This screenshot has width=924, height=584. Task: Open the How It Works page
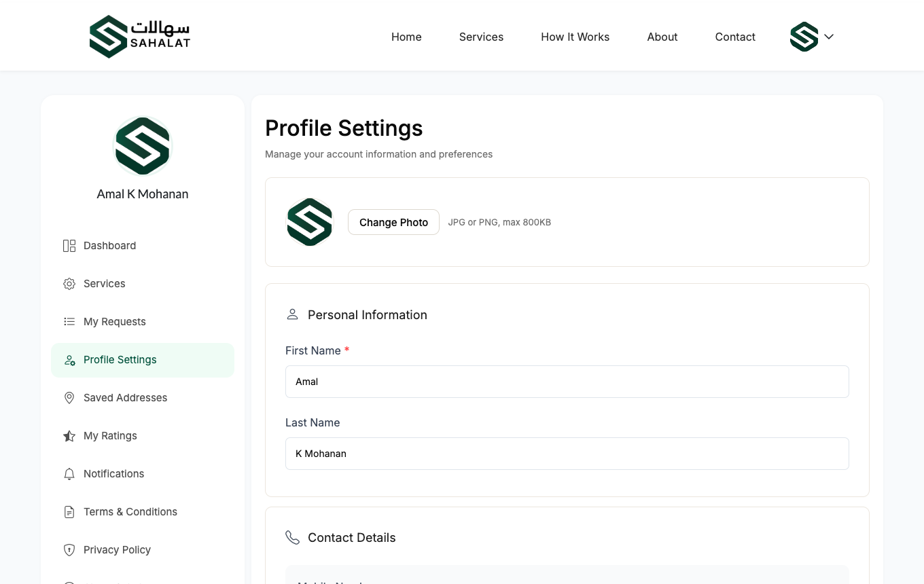pos(575,37)
